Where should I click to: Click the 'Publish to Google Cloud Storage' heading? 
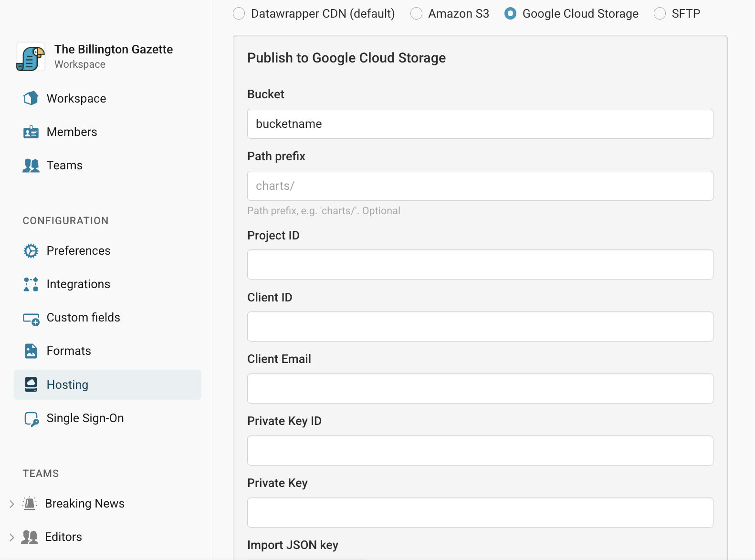346,58
